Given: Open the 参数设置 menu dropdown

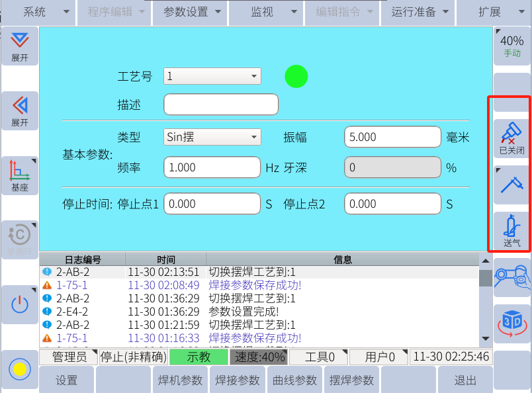Looking at the screenshot, I should tap(190, 12).
